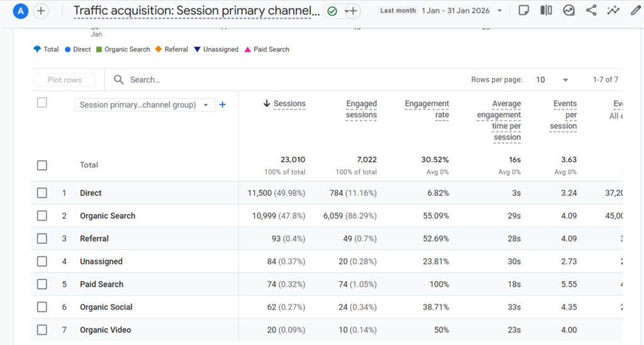Sort by the Engaged sessions column header

pos(361,109)
